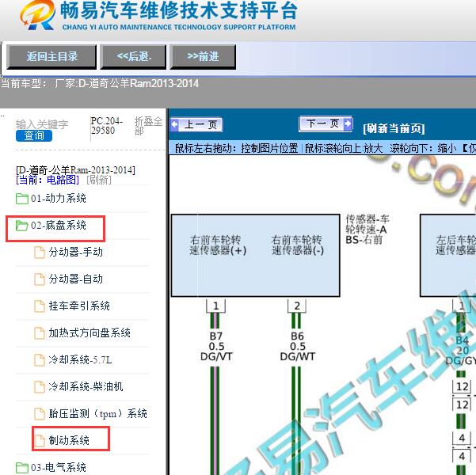Click the D-道奇-公羊Ram-2013-2014 heading
This screenshot has width=476, height=475.
click(x=75, y=170)
